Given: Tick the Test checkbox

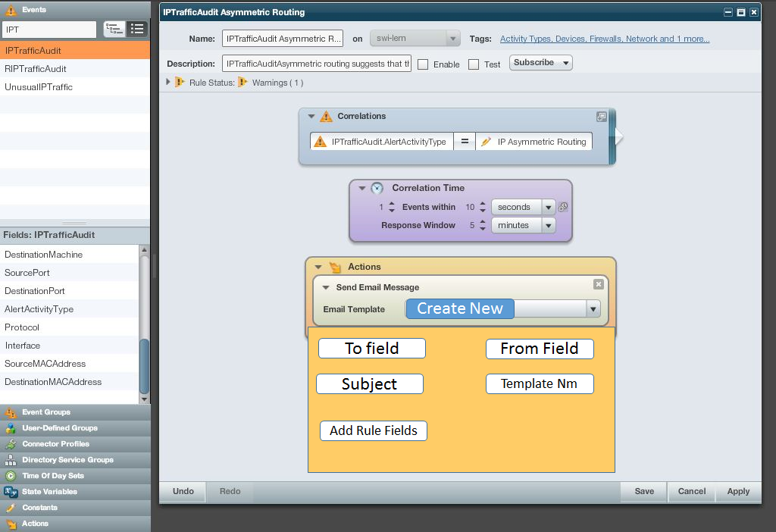Looking at the screenshot, I should click(x=474, y=64).
